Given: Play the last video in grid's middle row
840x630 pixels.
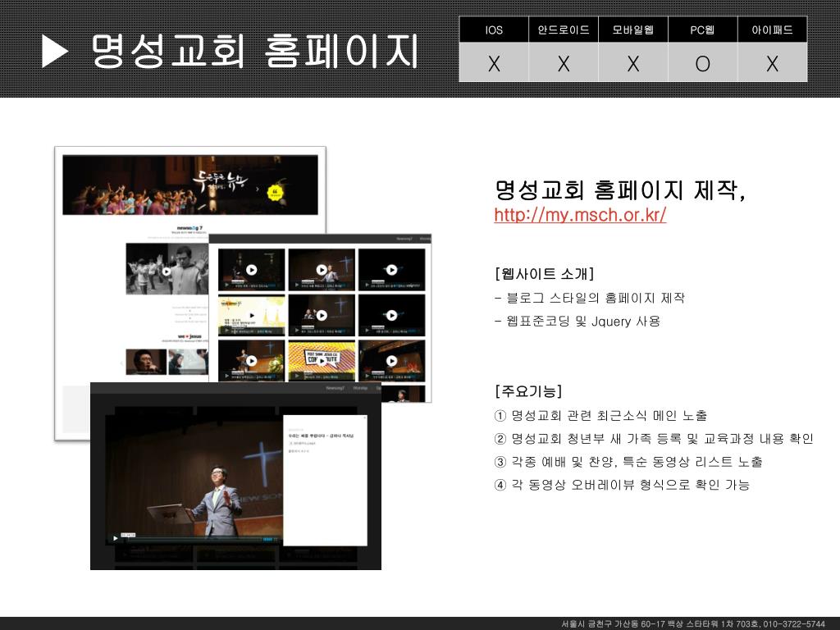Looking at the screenshot, I should 391,316.
